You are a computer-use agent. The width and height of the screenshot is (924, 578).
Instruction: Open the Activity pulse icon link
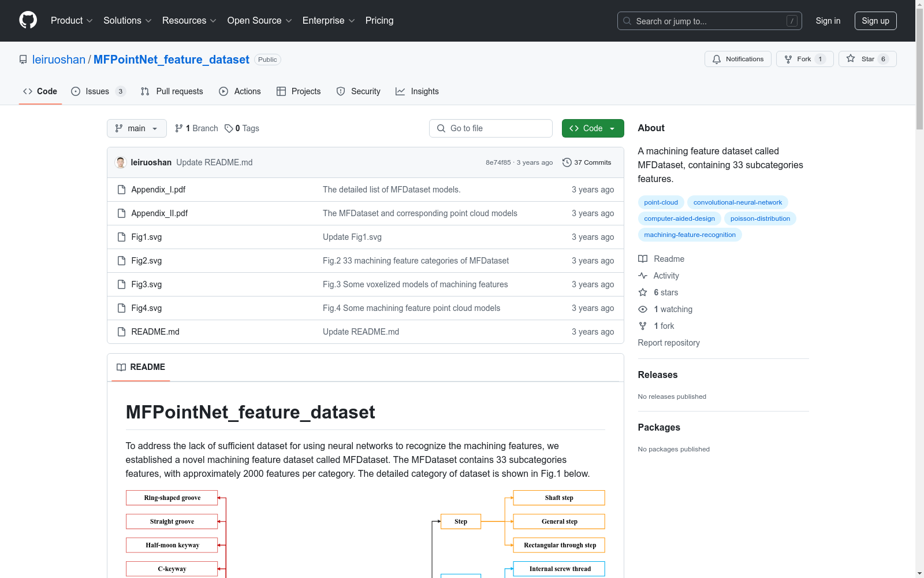(643, 276)
